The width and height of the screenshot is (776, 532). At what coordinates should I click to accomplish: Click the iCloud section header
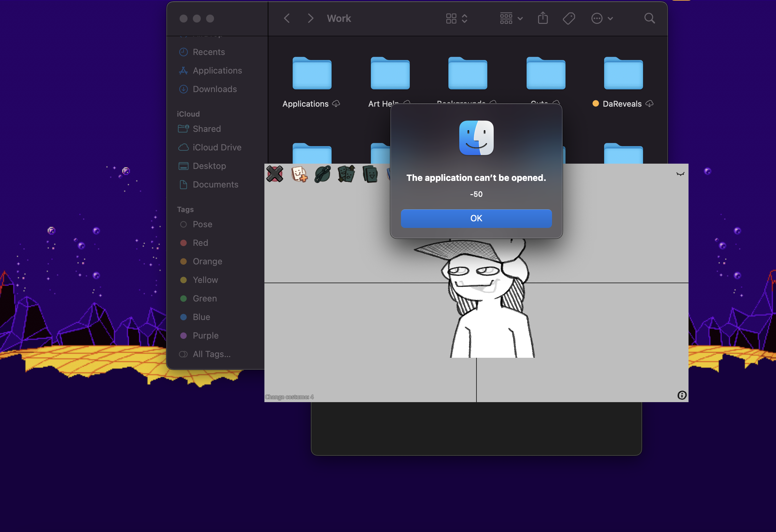coord(188,114)
